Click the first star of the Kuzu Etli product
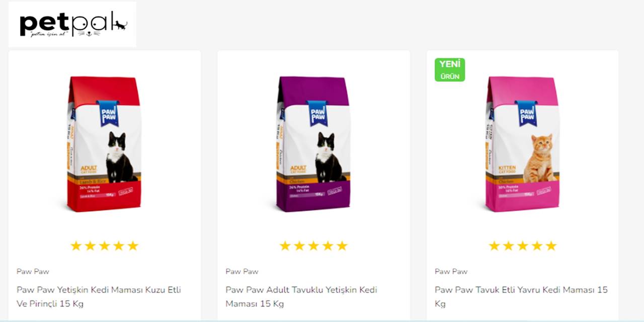Screen dimensions: 644x322 click(x=76, y=246)
